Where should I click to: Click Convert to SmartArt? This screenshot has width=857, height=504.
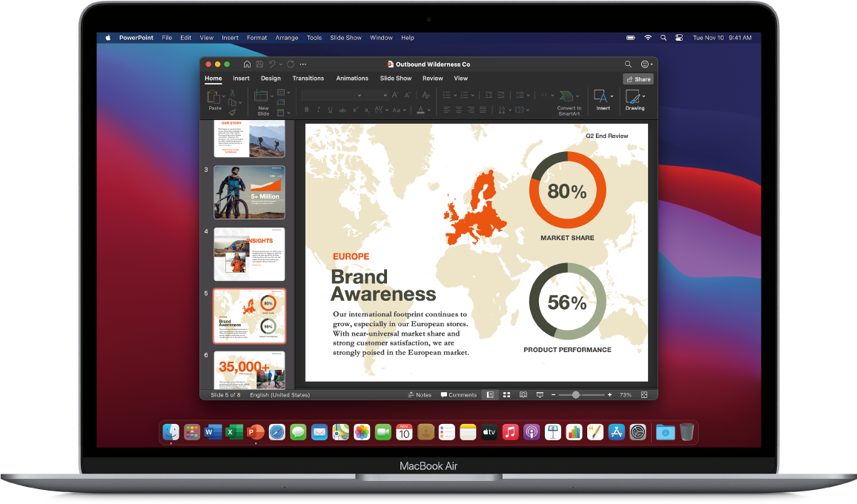569,103
